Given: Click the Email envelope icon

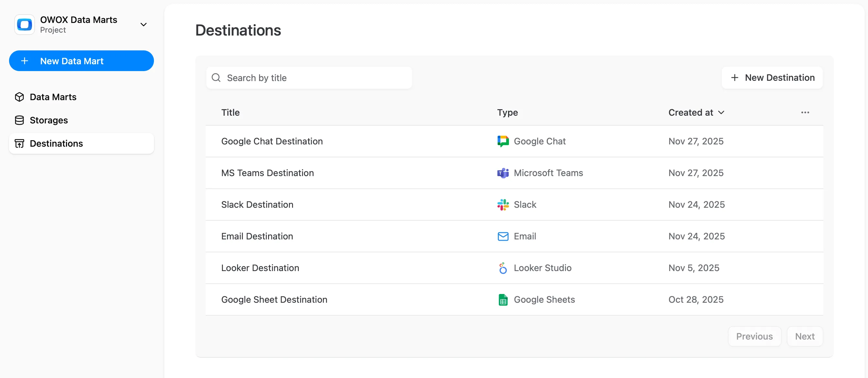Looking at the screenshot, I should pos(503,236).
